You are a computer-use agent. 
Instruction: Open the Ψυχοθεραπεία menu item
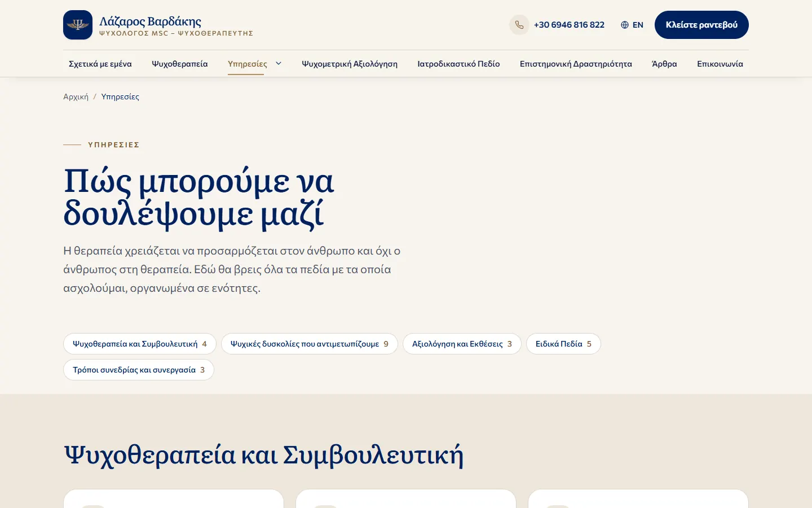pos(180,64)
